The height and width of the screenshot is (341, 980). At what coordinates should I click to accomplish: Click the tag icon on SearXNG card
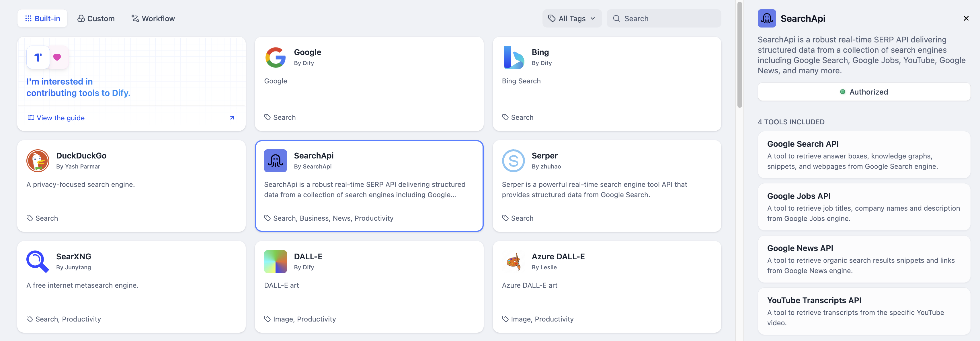30,319
